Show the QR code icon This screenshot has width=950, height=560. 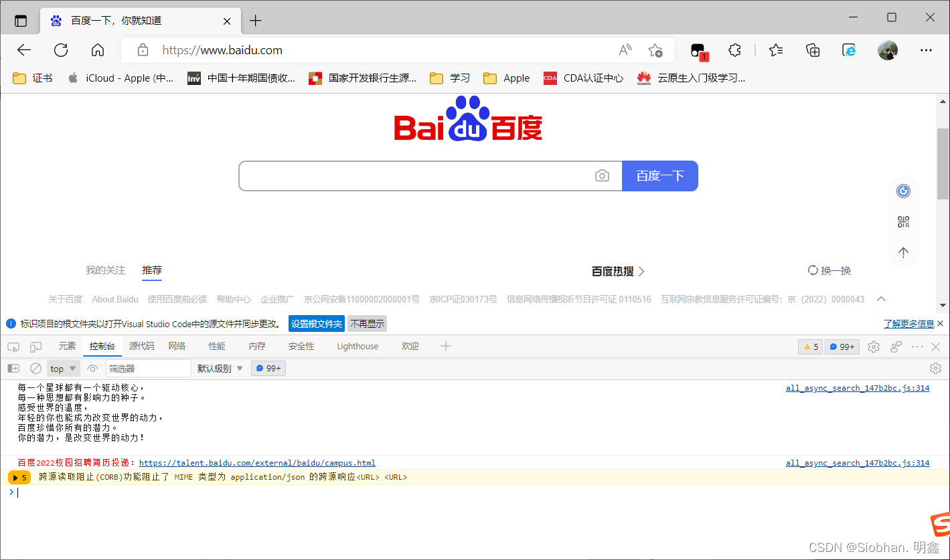pyautogui.click(x=903, y=222)
